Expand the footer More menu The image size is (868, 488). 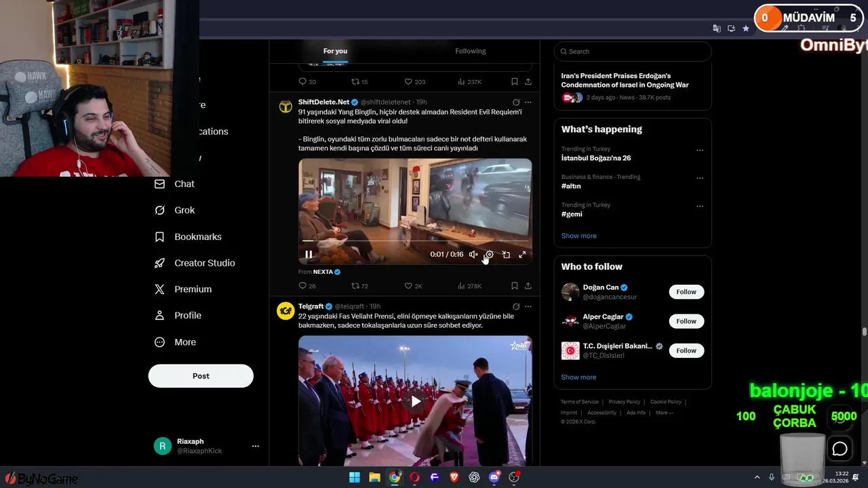(x=664, y=413)
